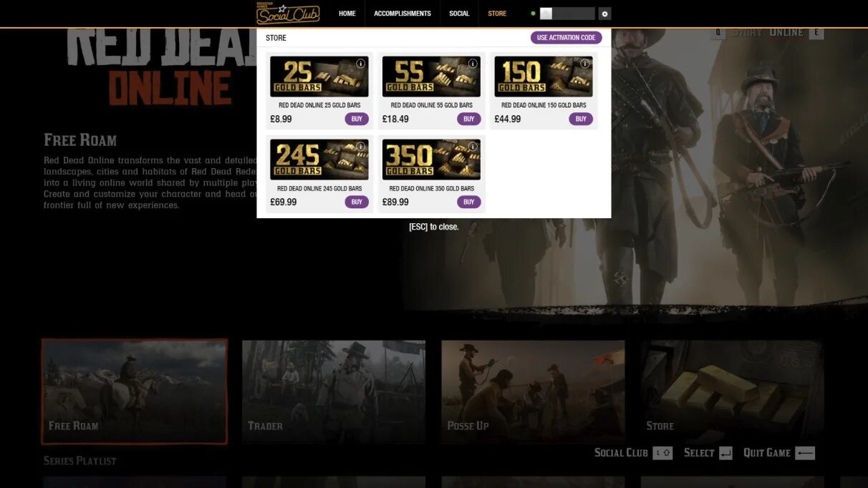Buy the 350 Gold Bars pack
The height and width of the screenshot is (488, 868).
(468, 202)
